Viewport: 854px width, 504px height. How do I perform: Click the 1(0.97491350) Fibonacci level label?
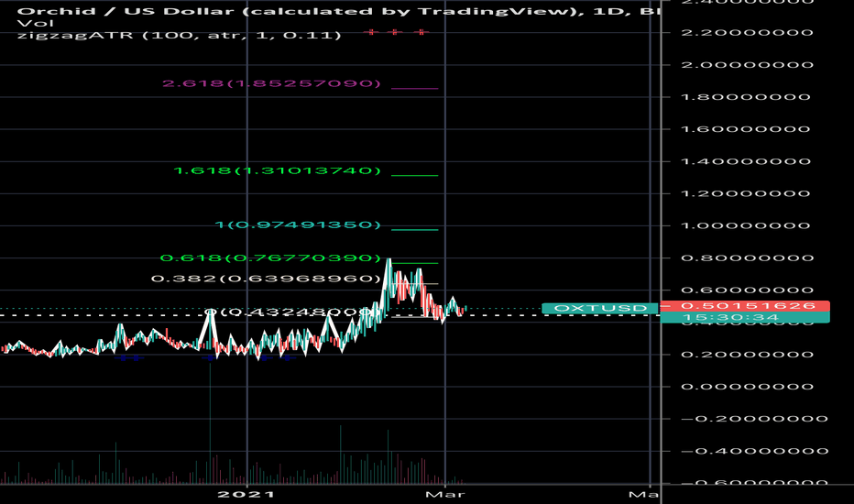point(298,225)
